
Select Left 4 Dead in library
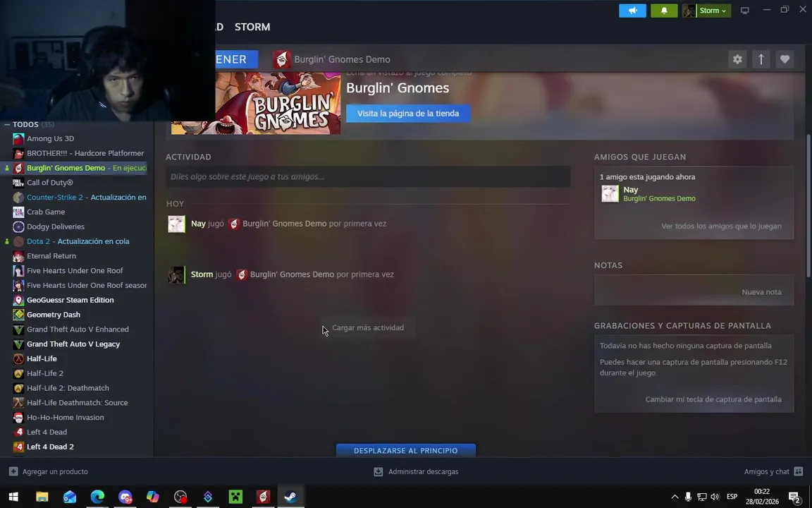[47, 432]
